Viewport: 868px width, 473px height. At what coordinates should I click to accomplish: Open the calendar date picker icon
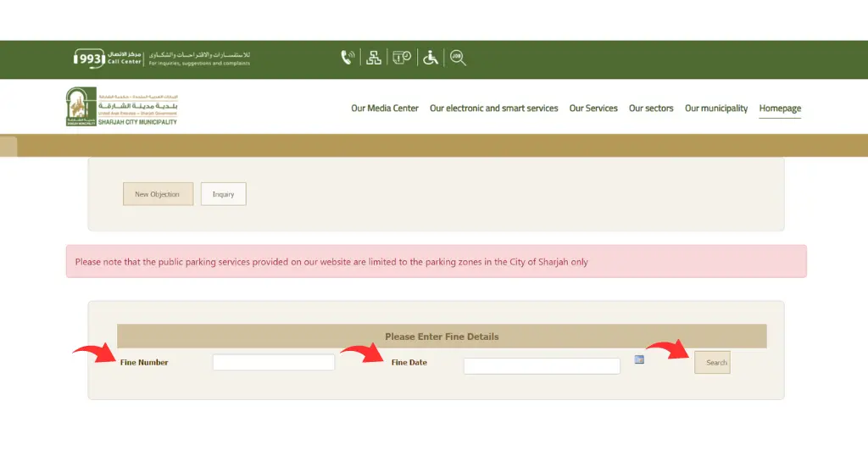pyautogui.click(x=639, y=359)
